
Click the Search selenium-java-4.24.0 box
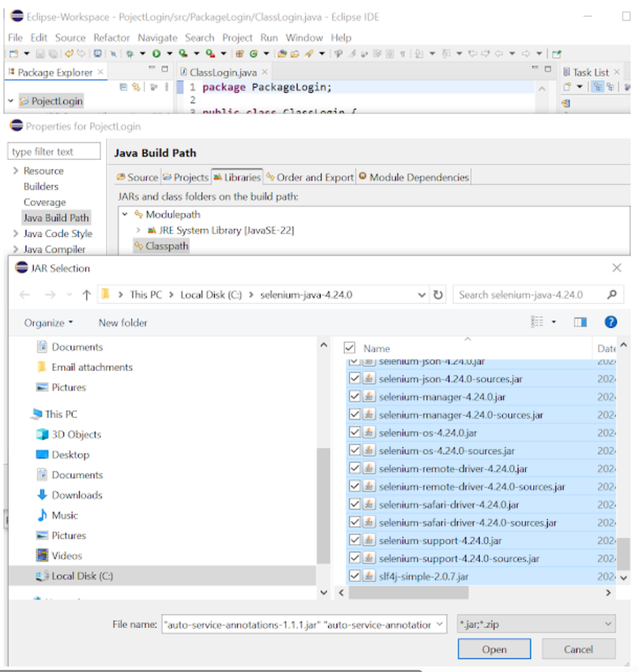click(538, 295)
